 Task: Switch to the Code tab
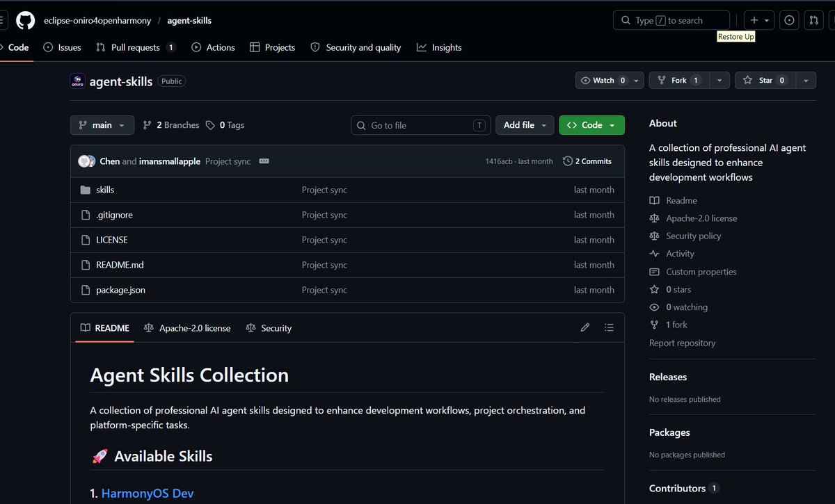pyautogui.click(x=15, y=47)
